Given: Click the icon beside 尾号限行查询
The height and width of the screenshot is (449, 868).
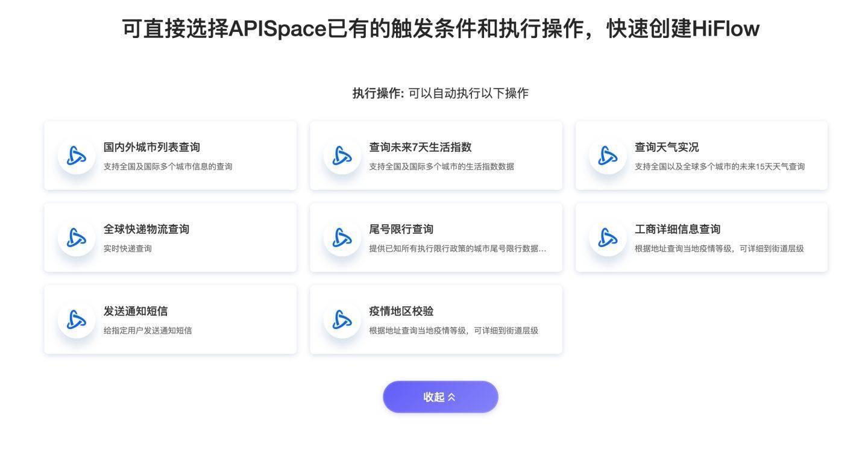Looking at the screenshot, I should tap(342, 237).
